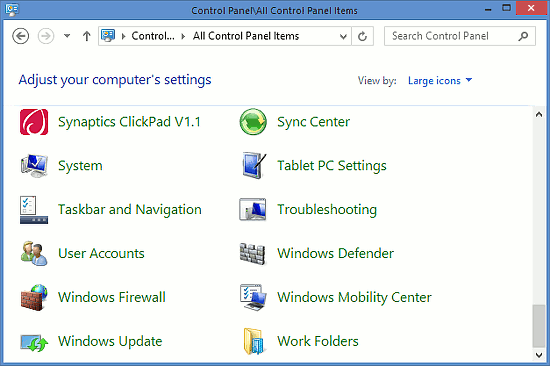Expand the arrow before All Control Panel Items

pos(183,36)
